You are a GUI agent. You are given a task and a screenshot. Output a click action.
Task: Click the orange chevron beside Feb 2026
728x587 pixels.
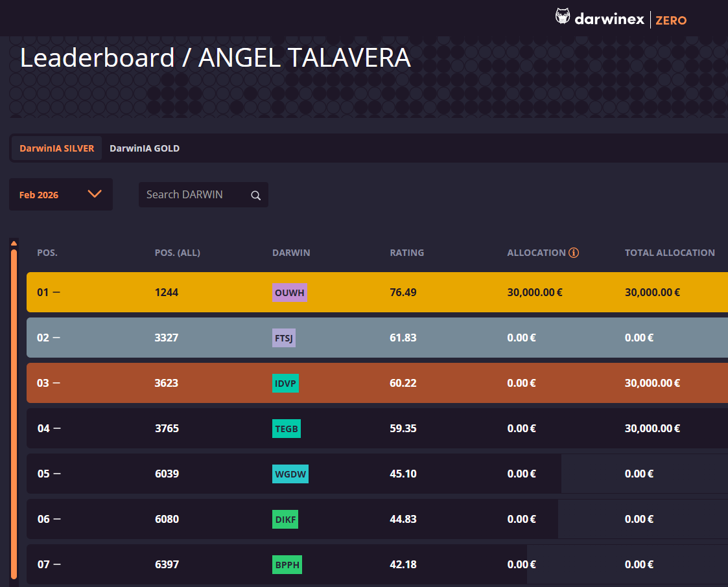point(95,194)
